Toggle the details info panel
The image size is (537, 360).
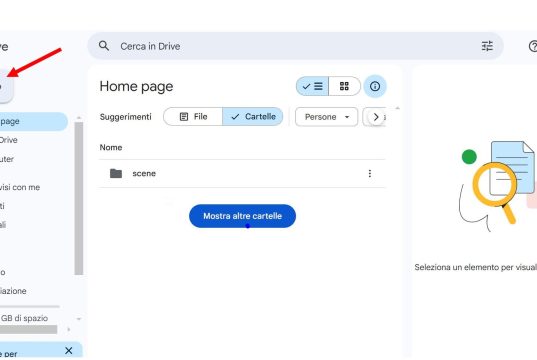pyautogui.click(x=375, y=86)
